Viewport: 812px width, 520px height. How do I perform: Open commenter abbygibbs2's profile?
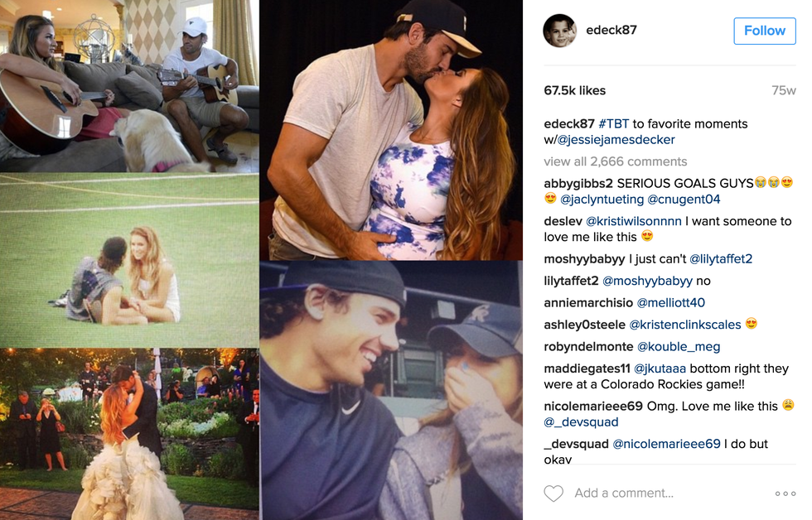point(578,183)
